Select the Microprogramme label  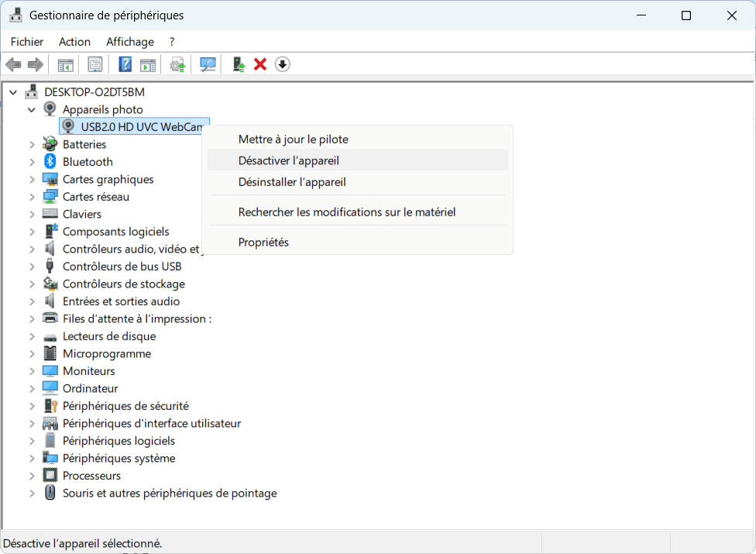pos(107,354)
